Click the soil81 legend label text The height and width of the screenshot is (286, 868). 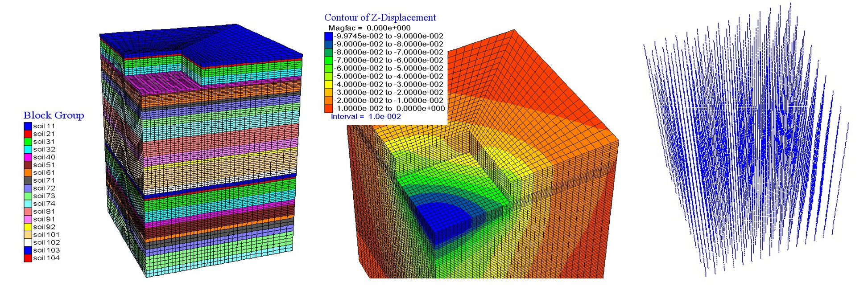44,212
